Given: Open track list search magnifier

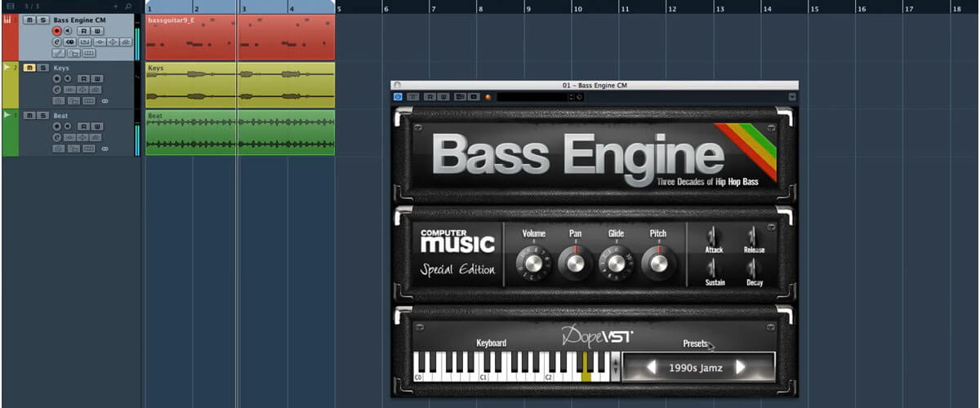Looking at the screenshot, I should [x=128, y=6].
